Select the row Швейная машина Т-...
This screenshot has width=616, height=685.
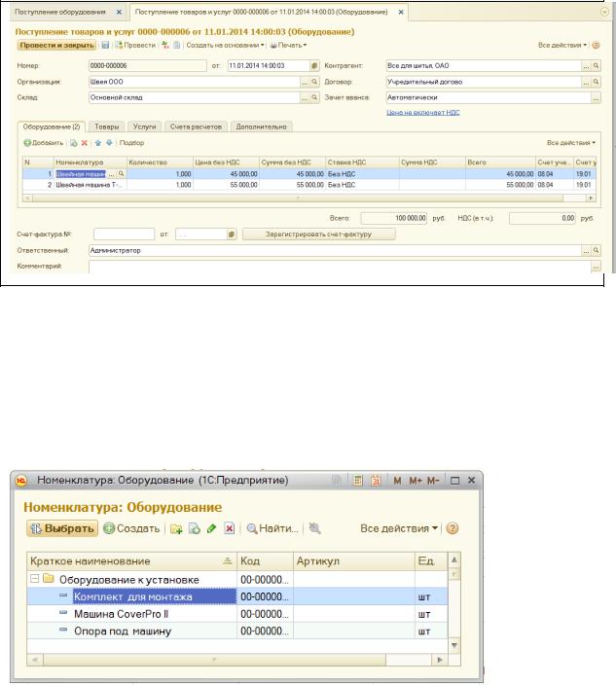(308, 185)
